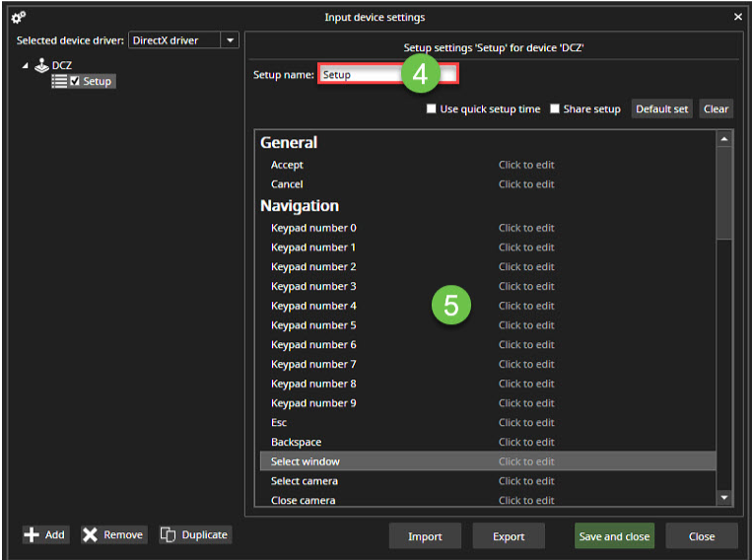
Task: Click the X icon to remove setup
Action: pyautogui.click(x=91, y=534)
